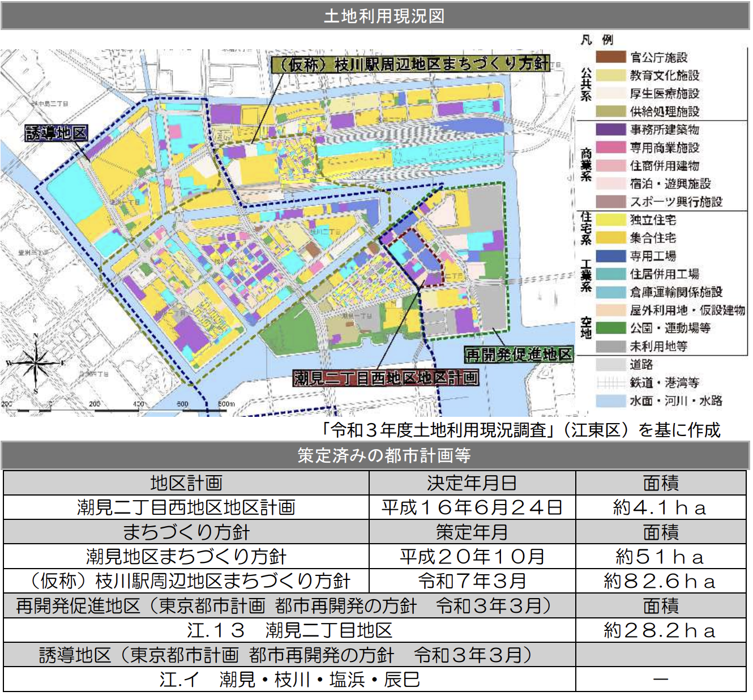Click the 公共系 legend group label
753x700 pixels.
tap(586, 84)
